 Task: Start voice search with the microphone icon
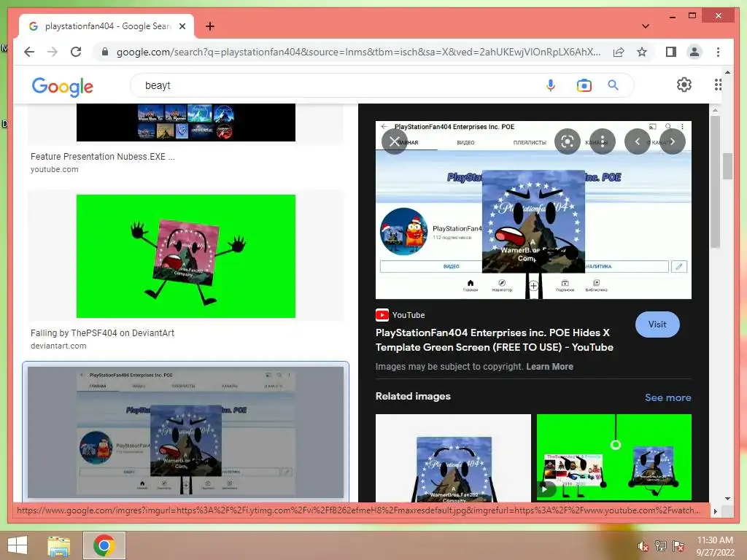pyautogui.click(x=550, y=85)
